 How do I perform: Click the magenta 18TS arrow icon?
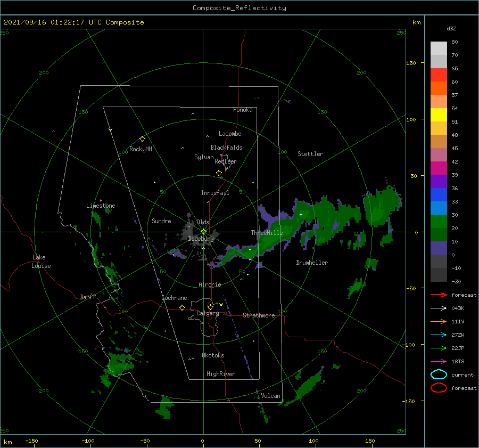coord(439,362)
